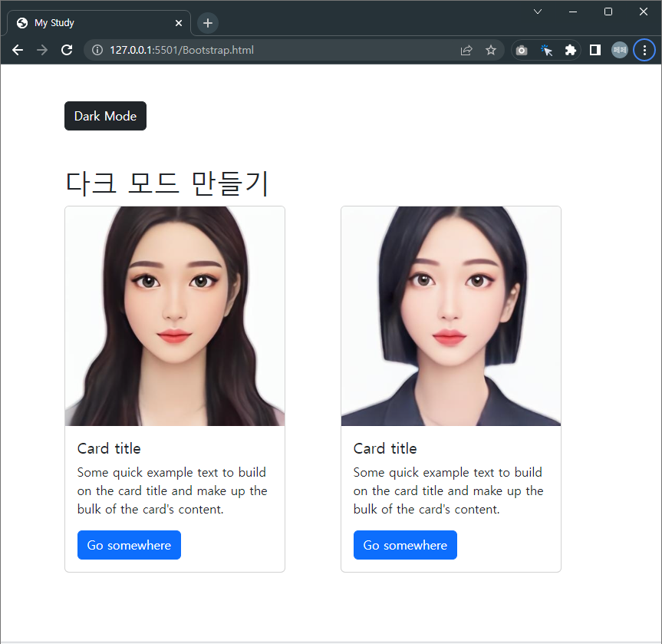Click Go somewhere on the left card
This screenshot has height=644, width=662.
point(129,545)
